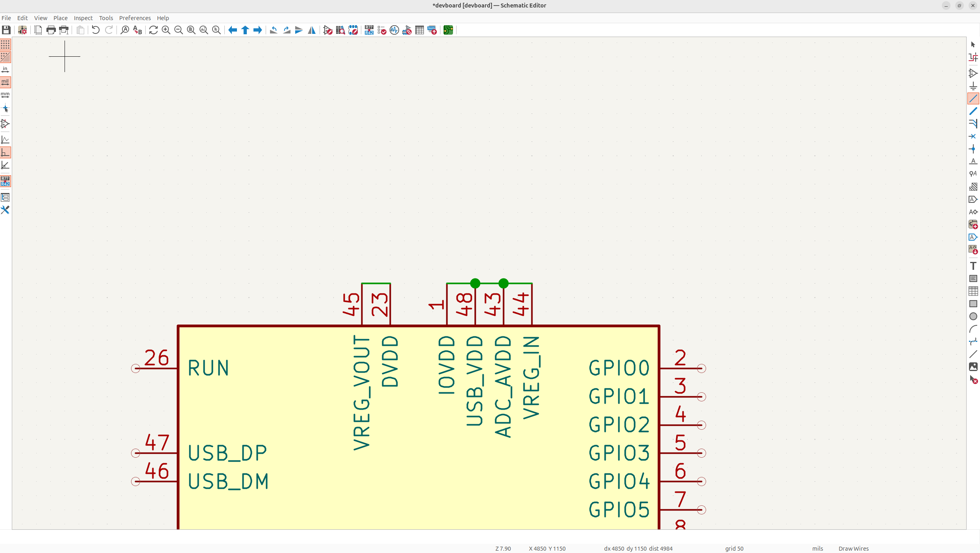Open the Preferences menu
This screenshot has height=553, width=980.
[135, 18]
